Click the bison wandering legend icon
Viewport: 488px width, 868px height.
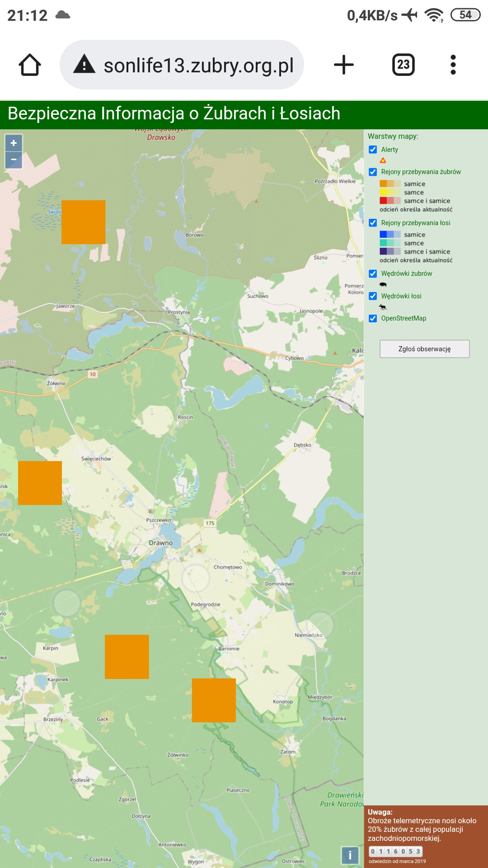click(x=383, y=284)
